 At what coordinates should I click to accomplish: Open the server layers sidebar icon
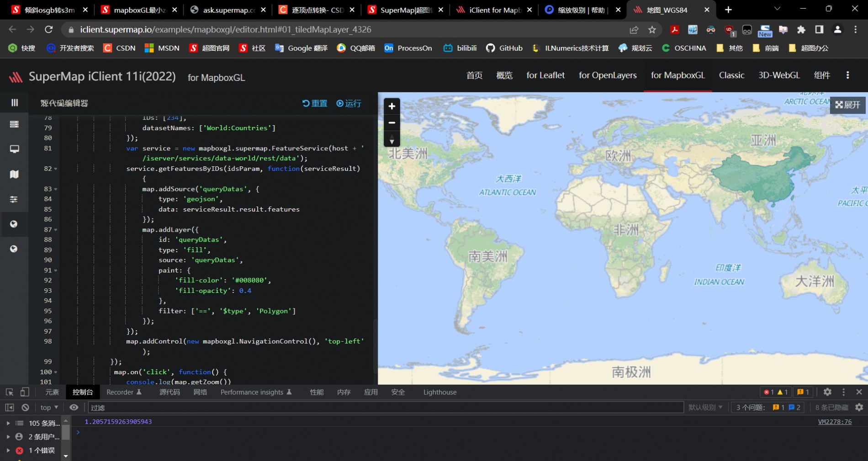point(14,124)
